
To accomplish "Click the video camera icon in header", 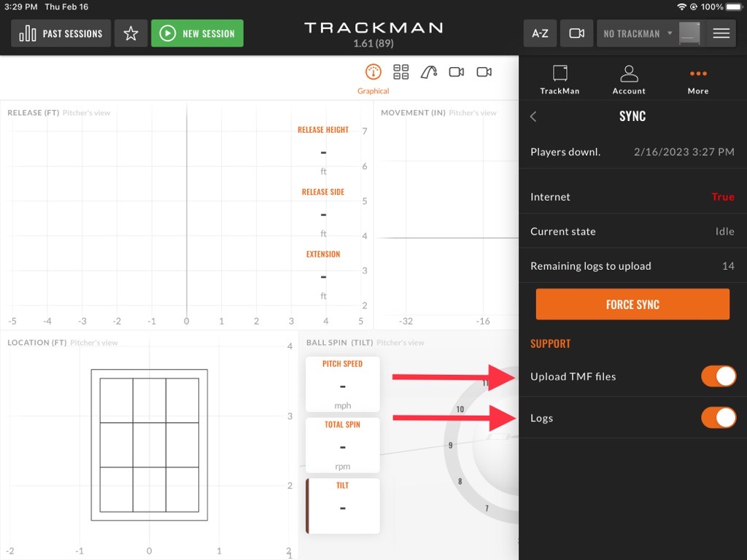I will point(576,34).
